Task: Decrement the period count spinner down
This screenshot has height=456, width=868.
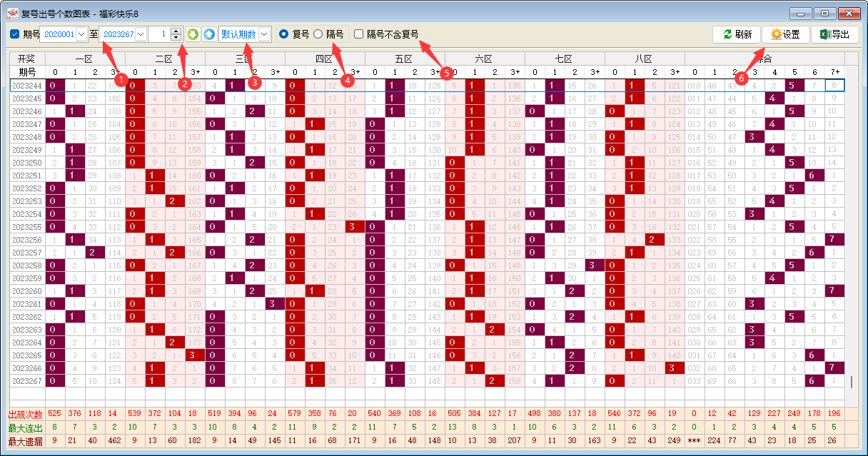Action: click(176, 38)
